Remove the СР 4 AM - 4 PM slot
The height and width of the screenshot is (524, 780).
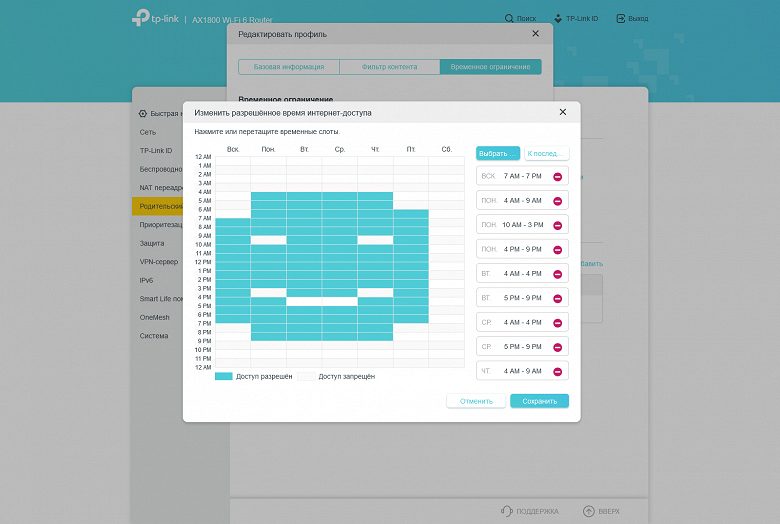point(558,323)
